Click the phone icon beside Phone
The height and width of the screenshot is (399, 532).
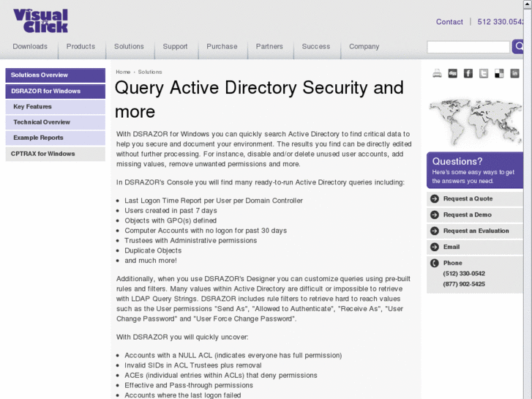coord(435,263)
